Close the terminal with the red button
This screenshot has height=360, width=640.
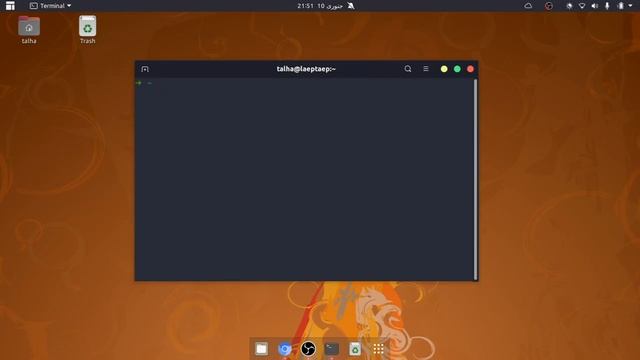(x=470, y=69)
